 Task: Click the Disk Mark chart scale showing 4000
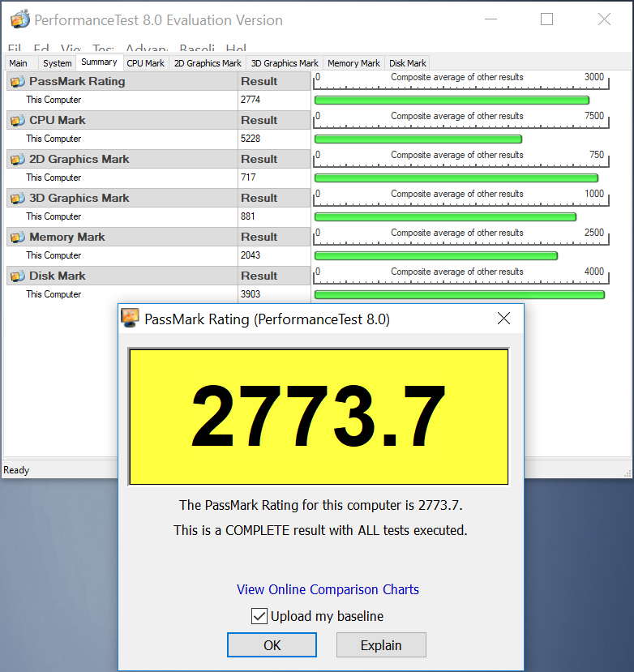pos(461,276)
